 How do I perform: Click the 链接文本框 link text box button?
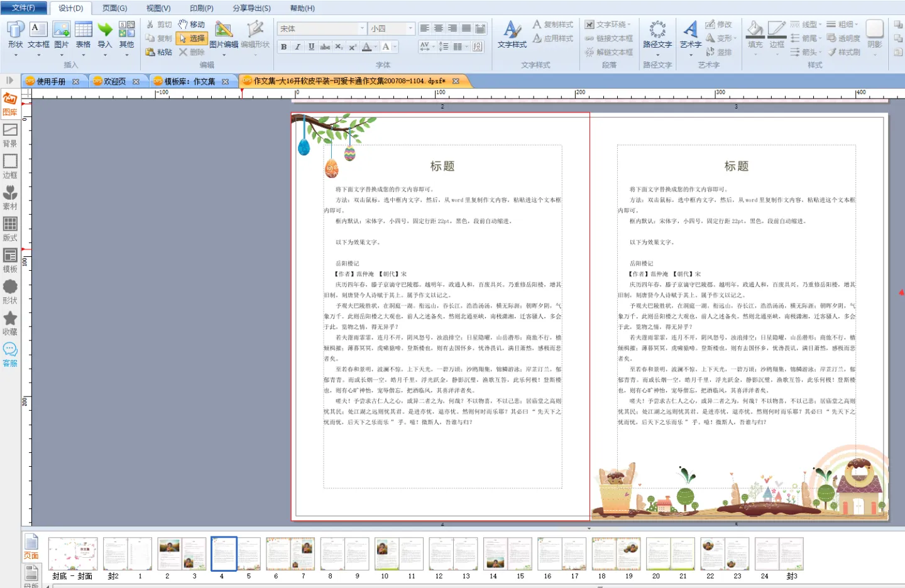pos(608,38)
